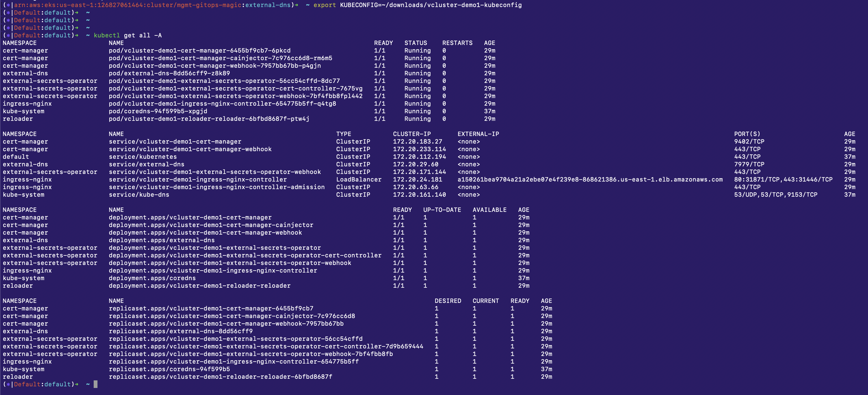
Task: Click the kubectl get all -A command text
Action: tap(128, 35)
